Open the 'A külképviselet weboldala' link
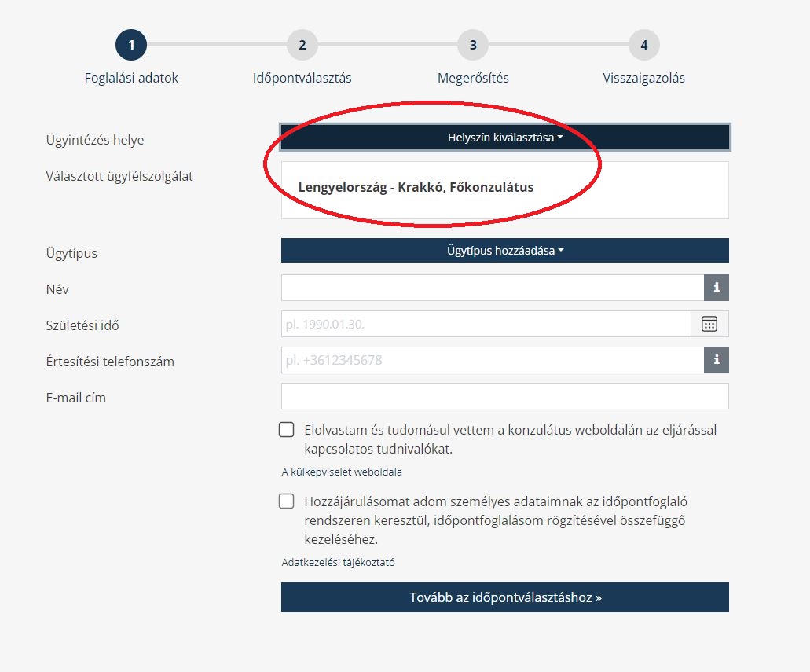Image resolution: width=810 pixels, height=672 pixels. [x=342, y=472]
